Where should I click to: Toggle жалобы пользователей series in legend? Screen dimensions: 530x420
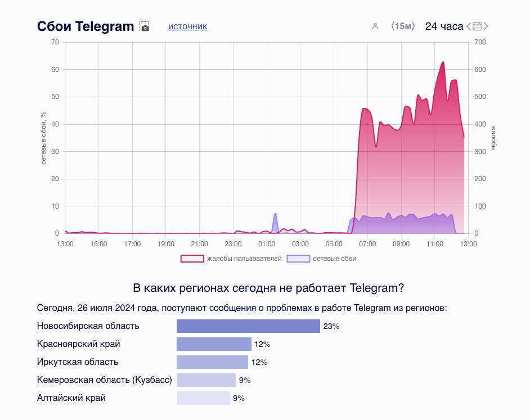point(244,259)
